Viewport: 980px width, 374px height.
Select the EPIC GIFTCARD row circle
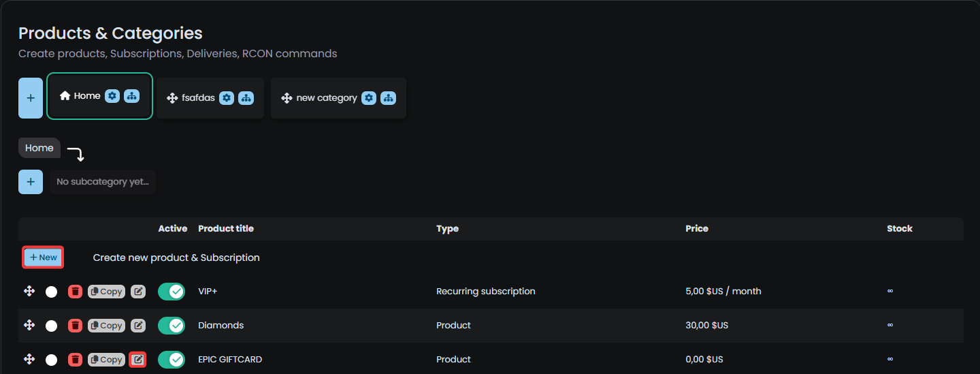pos(51,360)
